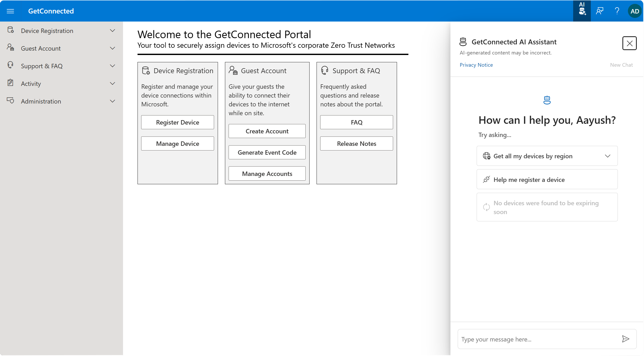The width and height of the screenshot is (644, 356).
Task: Choose Help me register a device suggestion
Action: 547,179
